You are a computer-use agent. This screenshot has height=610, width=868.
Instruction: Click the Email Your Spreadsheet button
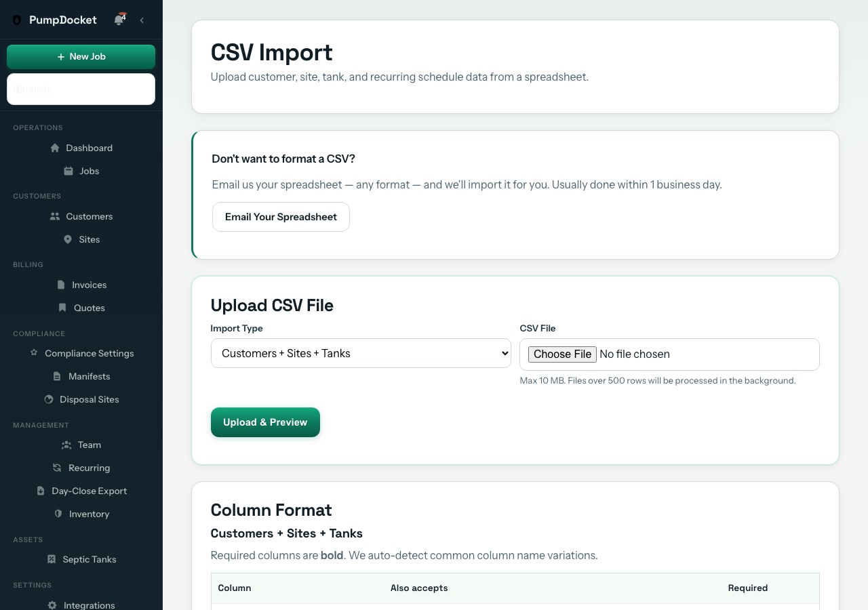point(281,217)
